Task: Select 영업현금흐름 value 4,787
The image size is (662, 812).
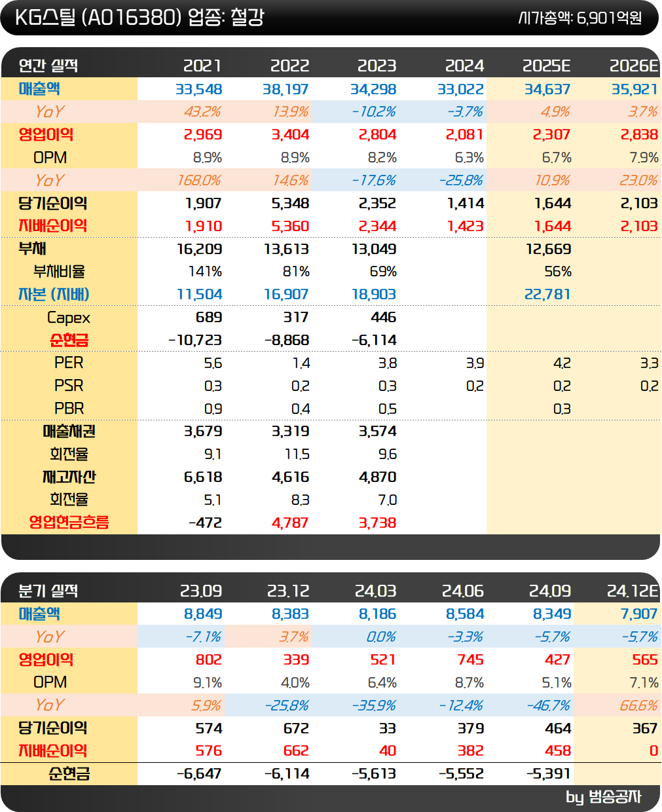Action: click(x=290, y=523)
